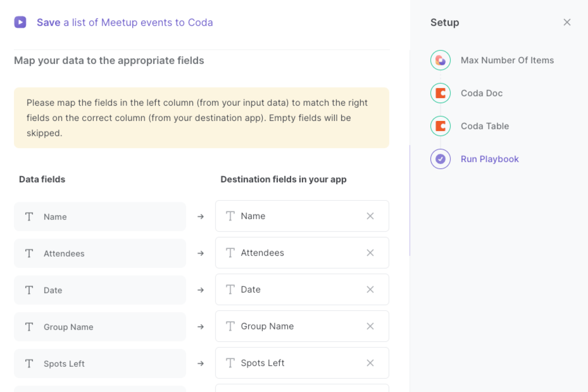Screen dimensions: 588x392
Task: Click the Coda Table step icon
Action: (x=440, y=126)
